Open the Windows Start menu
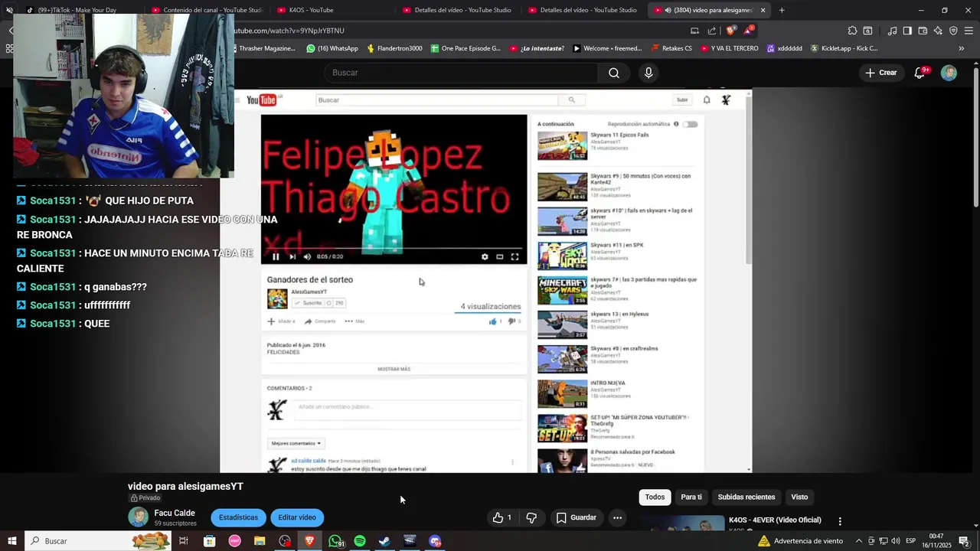Viewport: 980px width, 551px height. coord(11,541)
